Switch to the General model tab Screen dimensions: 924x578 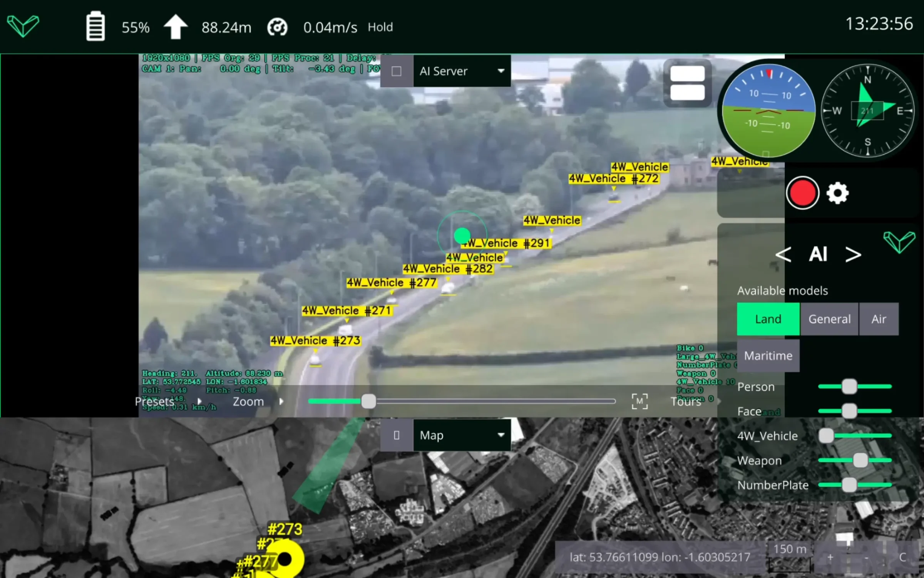(829, 319)
